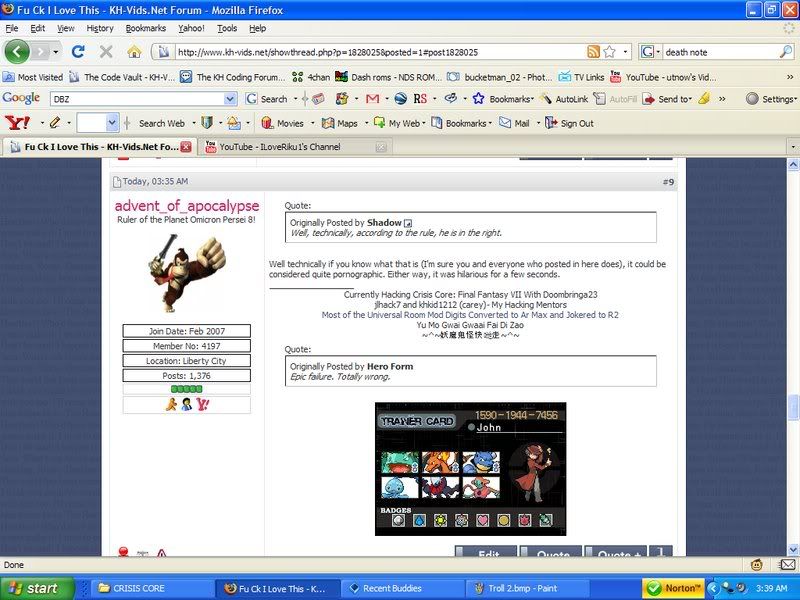Switch to CRISIS CORE taskbar window
The width and height of the screenshot is (800, 600).
coord(153,588)
